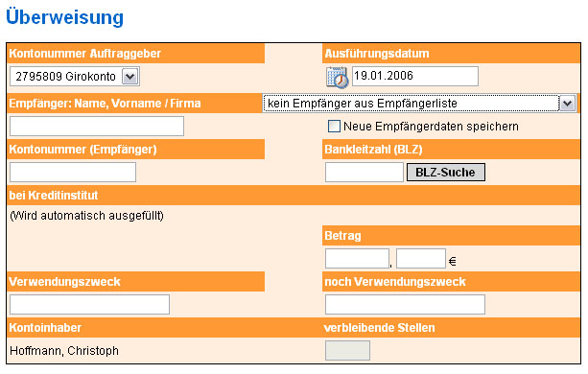Expand the Girokonto account dropdown arrow
Image resolution: width=588 pixels, height=374 pixels.
(x=130, y=77)
